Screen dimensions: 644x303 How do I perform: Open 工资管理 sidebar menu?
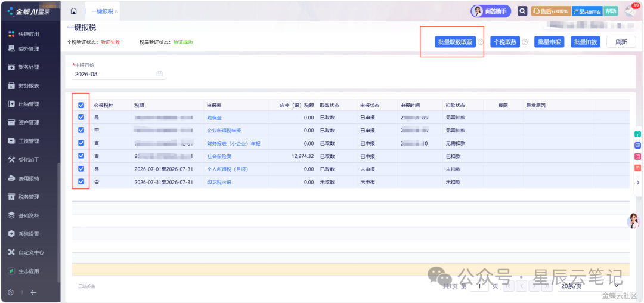click(29, 141)
